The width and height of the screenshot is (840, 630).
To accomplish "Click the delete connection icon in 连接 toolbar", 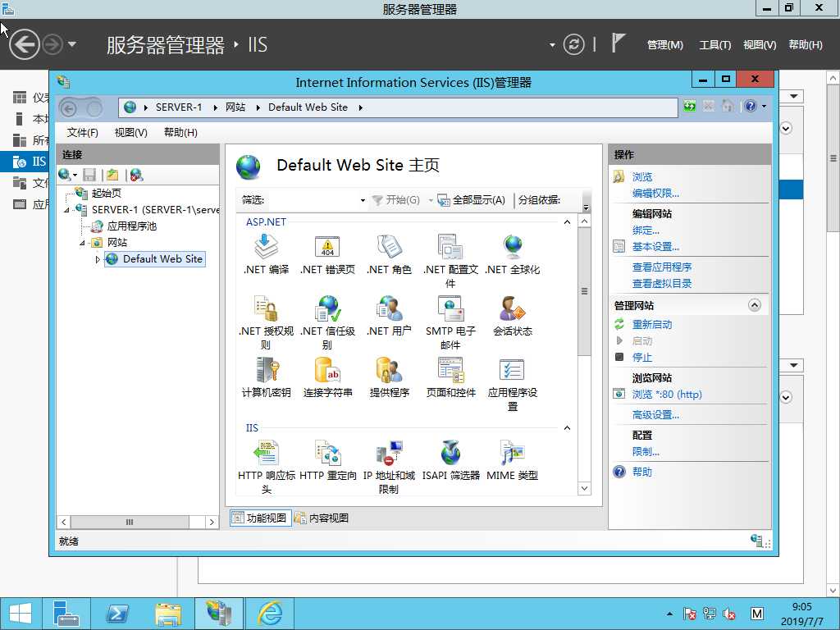I will [136, 175].
